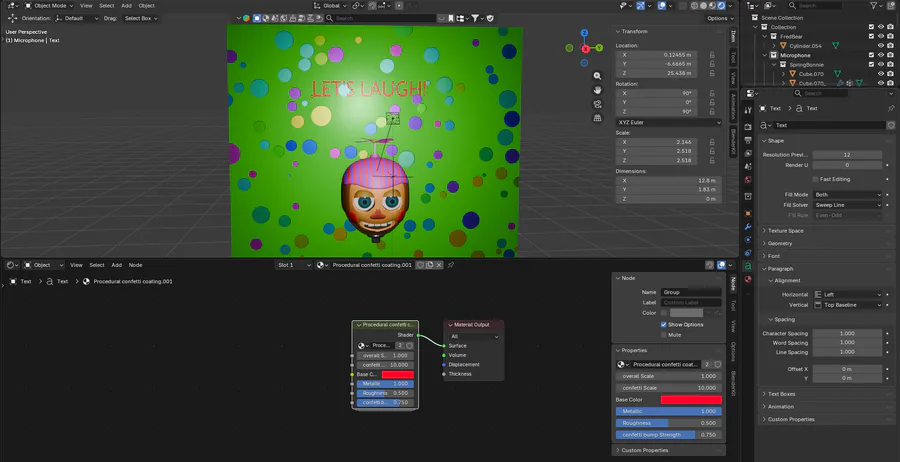The height and width of the screenshot is (462, 900).
Task: Uncheck the Collection exclude checkbox
Action: [871, 27]
